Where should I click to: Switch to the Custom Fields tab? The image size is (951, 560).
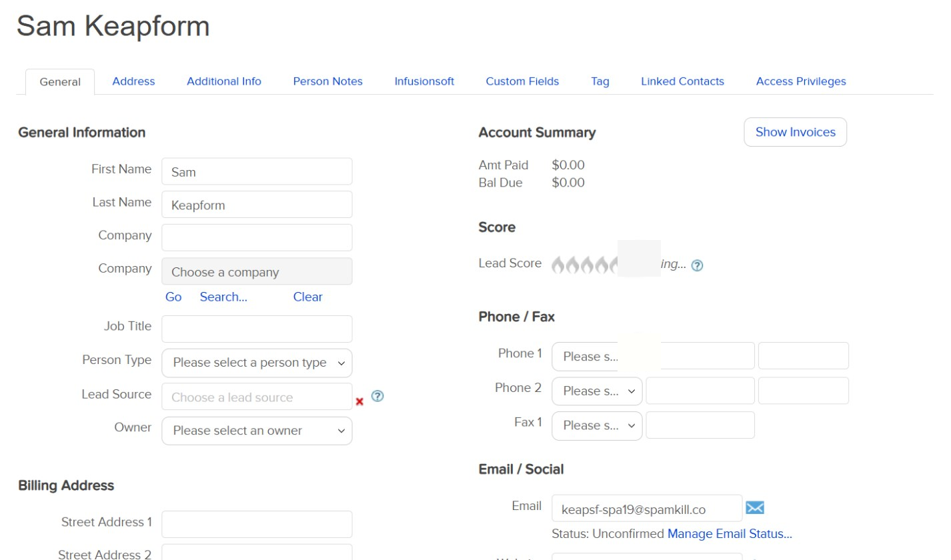point(522,81)
